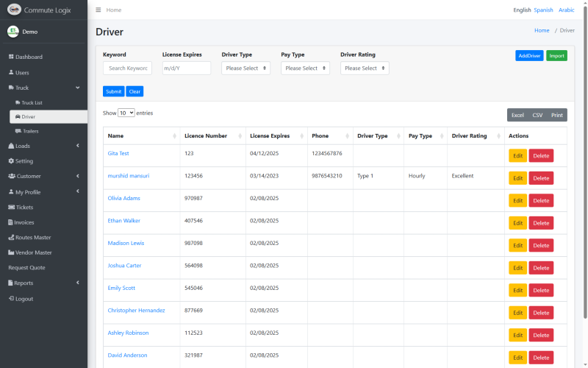Click the Routes Master icon
Viewport: 588px width, 368px height.
point(11,237)
